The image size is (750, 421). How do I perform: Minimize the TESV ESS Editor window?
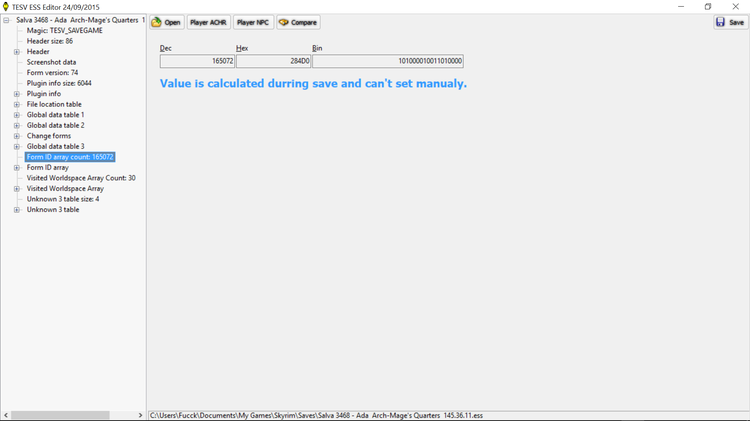point(681,7)
